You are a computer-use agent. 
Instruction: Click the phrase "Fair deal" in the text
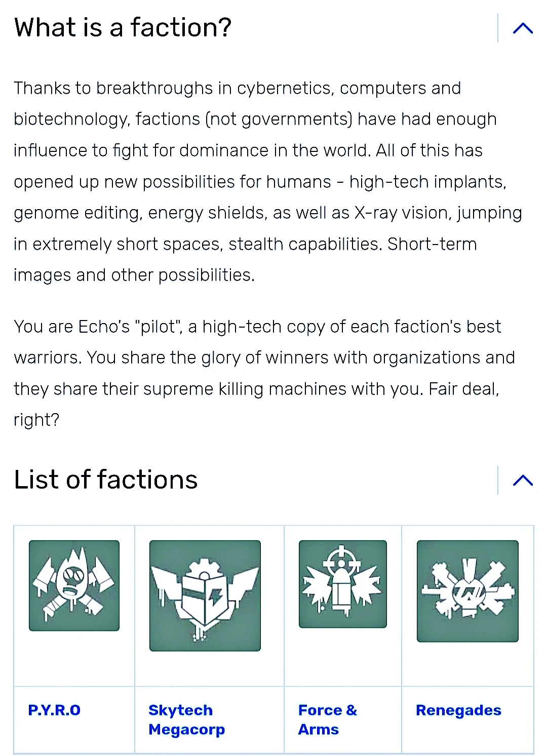click(463, 389)
